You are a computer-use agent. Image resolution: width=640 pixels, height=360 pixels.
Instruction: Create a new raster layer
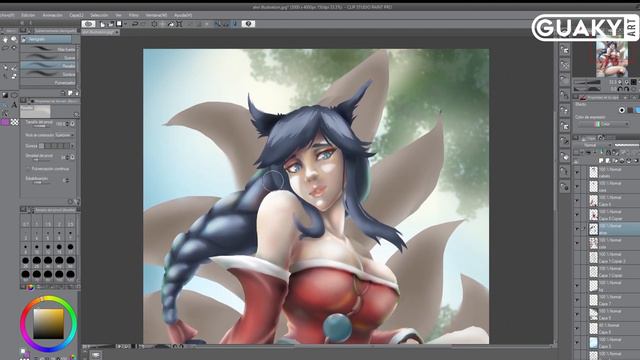click(x=601, y=160)
